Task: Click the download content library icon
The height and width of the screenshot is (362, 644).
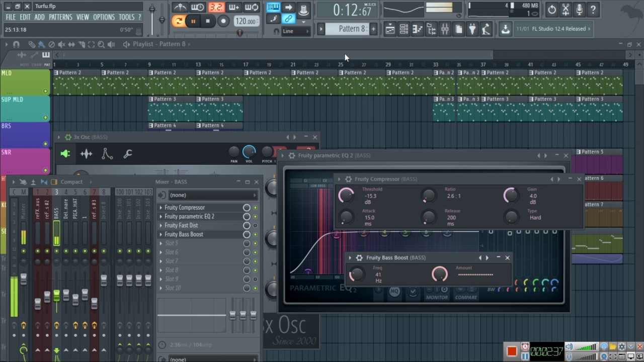Action: (x=505, y=29)
